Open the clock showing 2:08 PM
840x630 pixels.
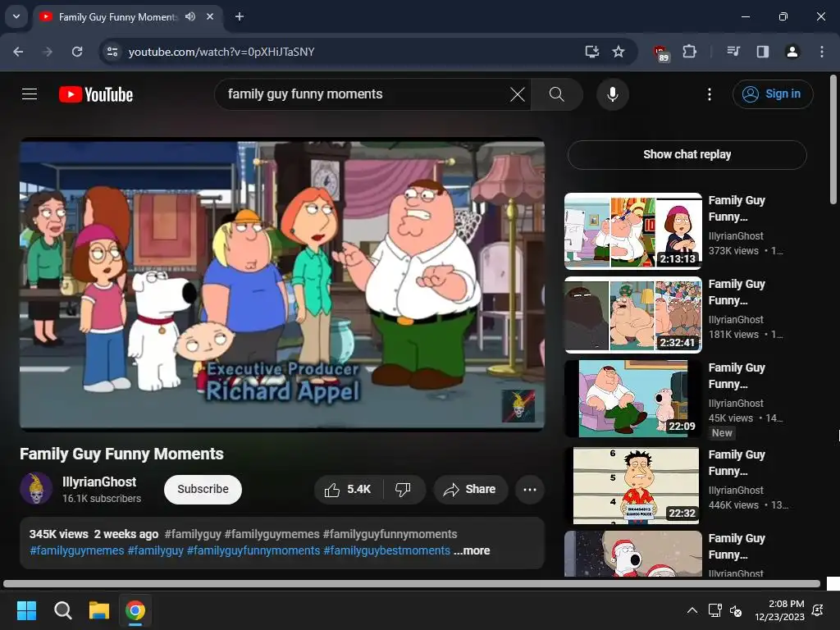coord(780,610)
